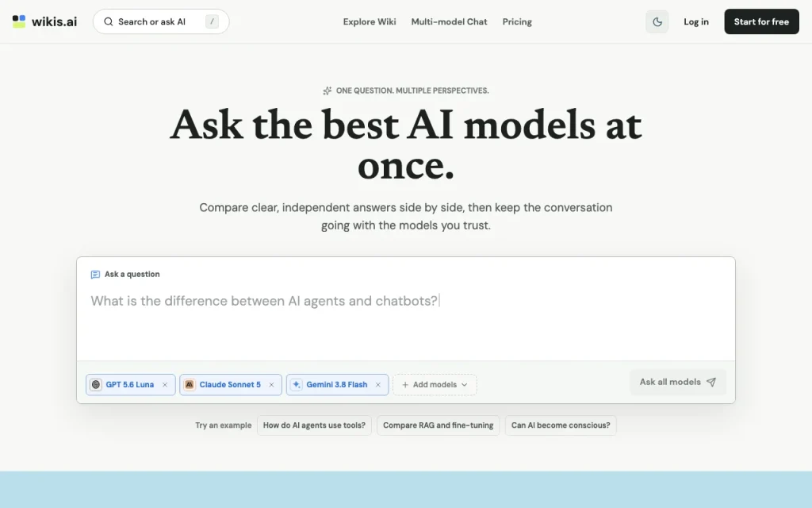
Task: Click the Claude Sonnet 5 model icon
Action: tap(190, 385)
